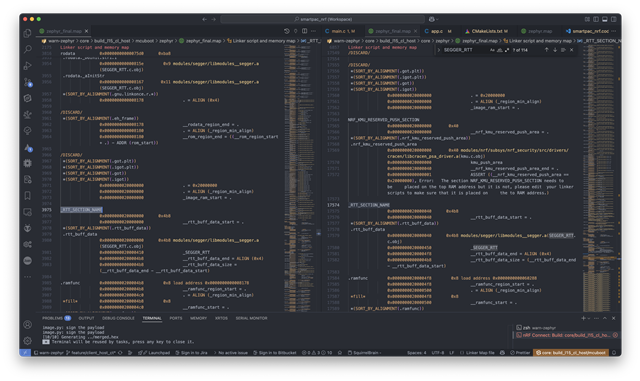Open launch profile dropdown next to new terminal
640x381 pixels.
[x=589, y=318]
